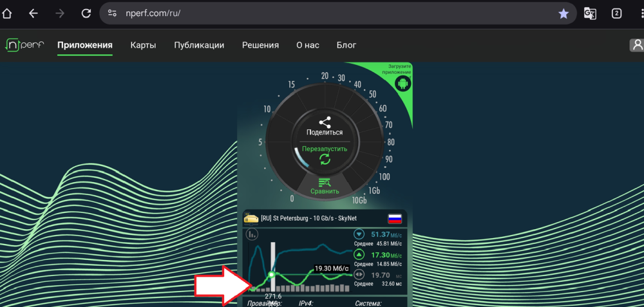Click the Поделиться share icon
The image size is (644, 307).
pyautogui.click(x=325, y=122)
